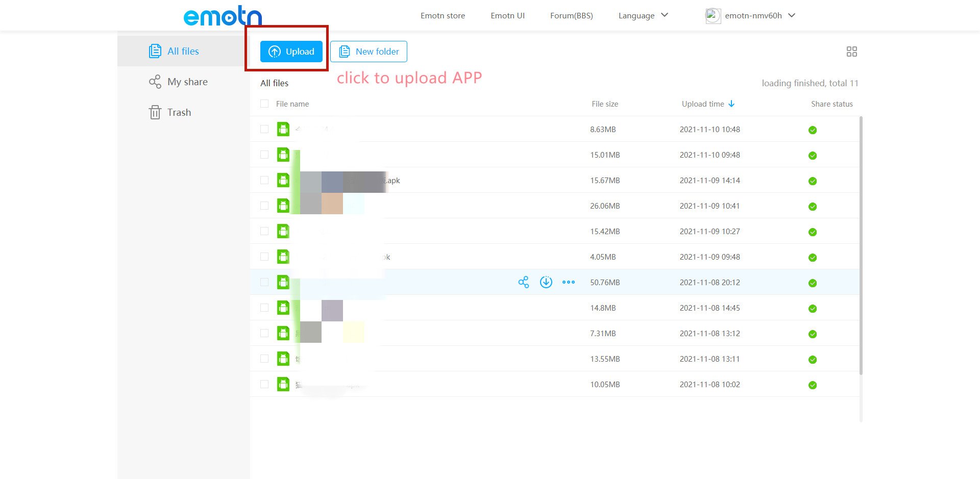Screen dimensions: 980x479
Task: Open more options dots on 50.76MB row
Action: point(568,282)
